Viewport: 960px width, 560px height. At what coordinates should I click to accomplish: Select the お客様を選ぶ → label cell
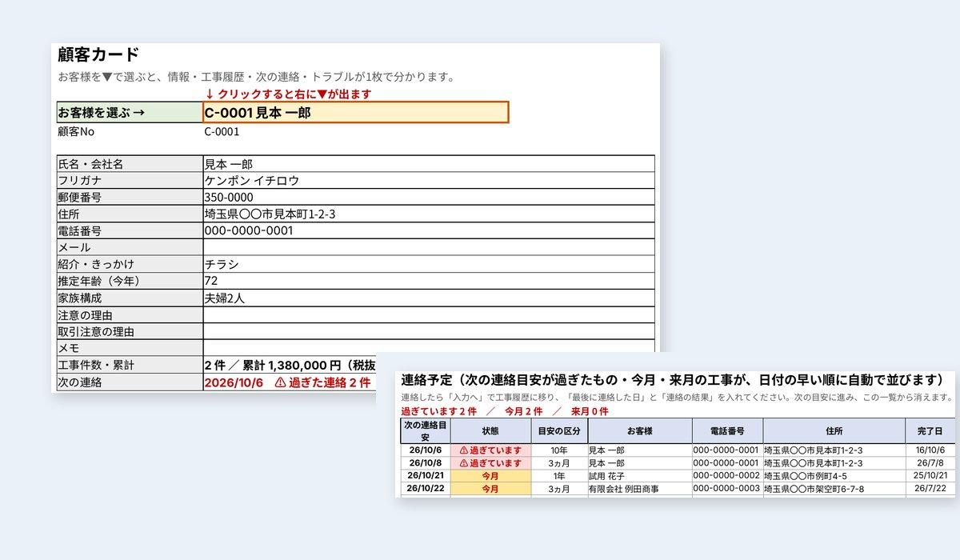tap(130, 113)
